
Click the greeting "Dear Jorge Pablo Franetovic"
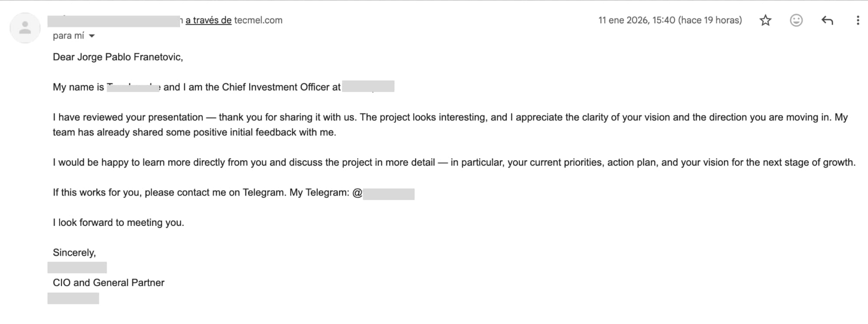coord(118,57)
